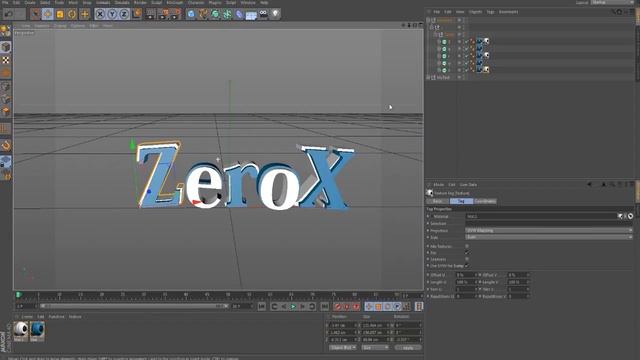The width and height of the screenshot is (640, 360).
Task: Click the red Record Active Objects button
Action: click(x=337, y=307)
